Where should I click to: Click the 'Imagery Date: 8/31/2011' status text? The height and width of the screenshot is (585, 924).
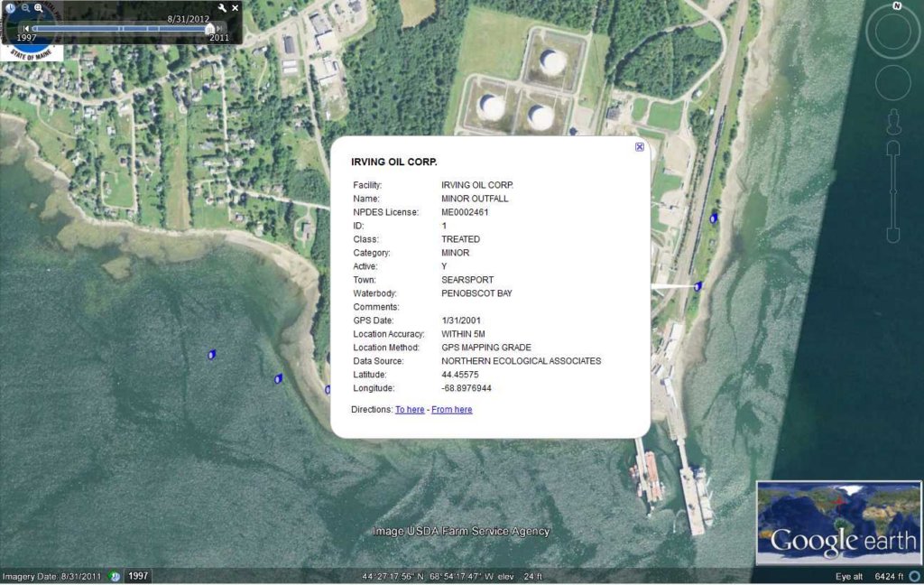pyautogui.click(x=51, y=576)
